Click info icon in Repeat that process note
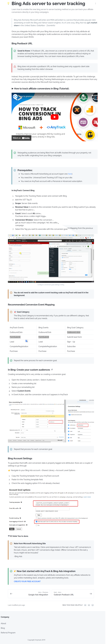109x644 pixels. (x=11, y=449)
